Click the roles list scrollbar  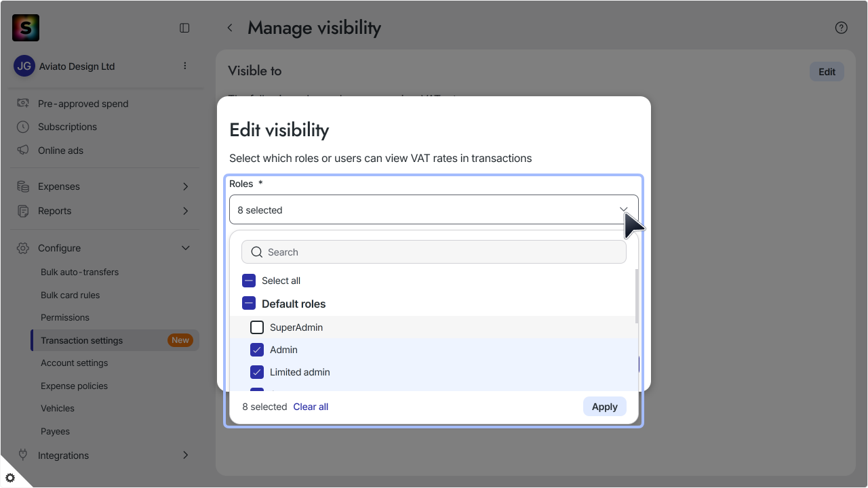coord(636,296)
